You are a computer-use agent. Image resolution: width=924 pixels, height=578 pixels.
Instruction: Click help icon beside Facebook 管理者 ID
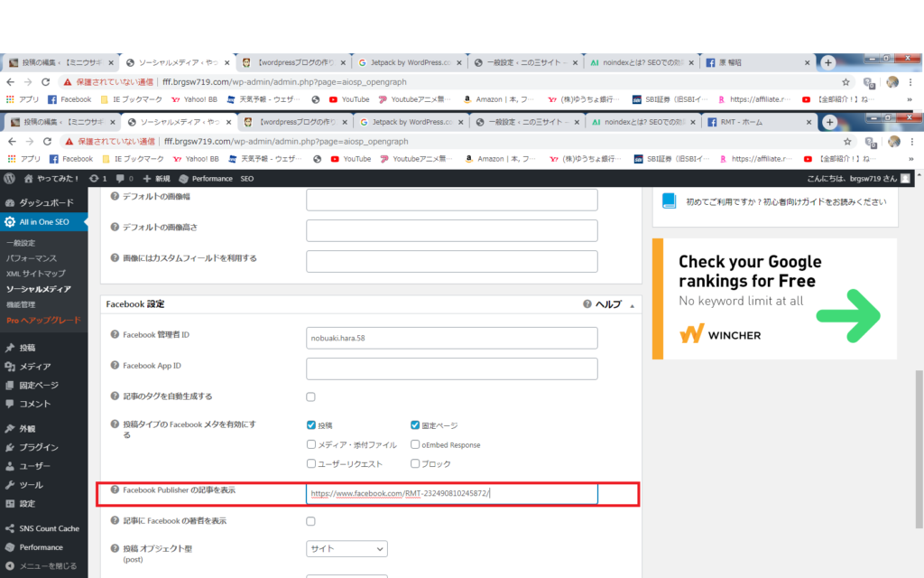[115, 335]
